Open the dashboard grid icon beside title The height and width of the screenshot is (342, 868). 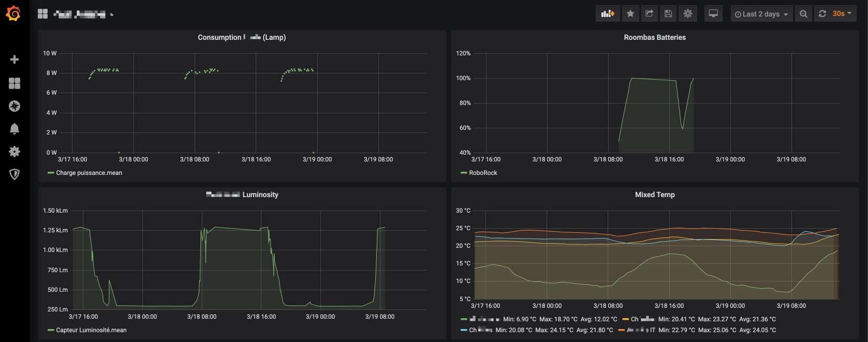(x=42, y=14)
